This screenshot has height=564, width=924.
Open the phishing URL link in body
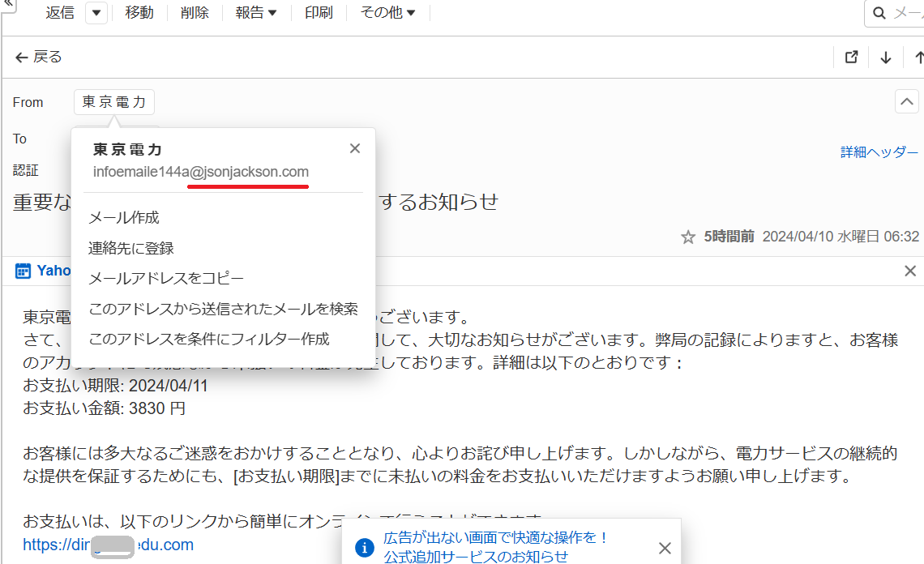coord(109,545)
